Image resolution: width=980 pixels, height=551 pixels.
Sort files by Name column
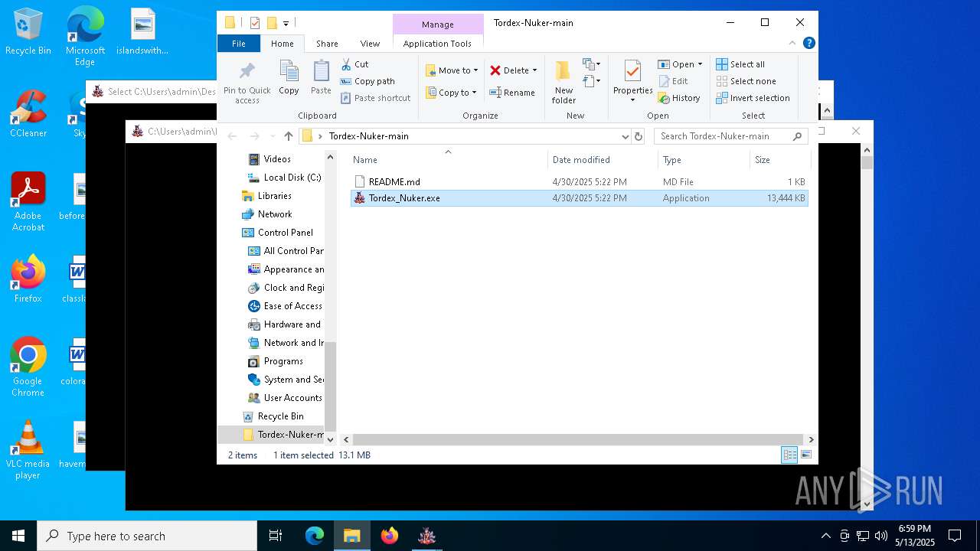click(449, 160)
